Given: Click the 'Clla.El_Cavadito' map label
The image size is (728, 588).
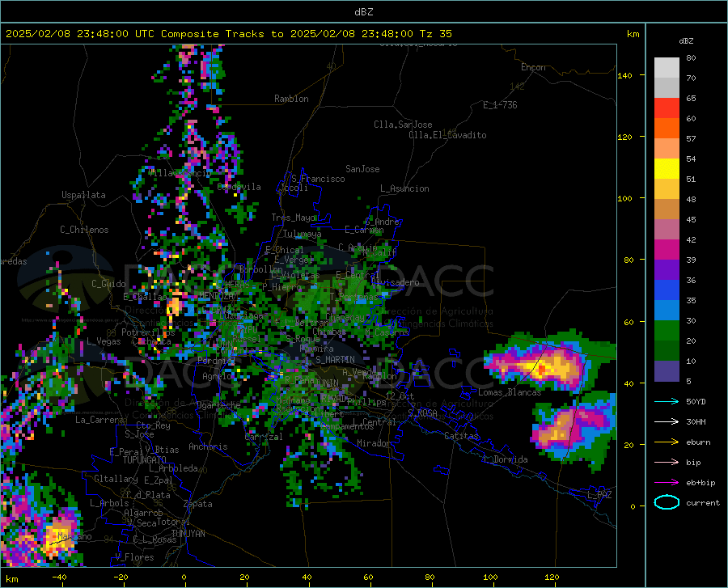Looking at the screenshot, I should 447,135.
